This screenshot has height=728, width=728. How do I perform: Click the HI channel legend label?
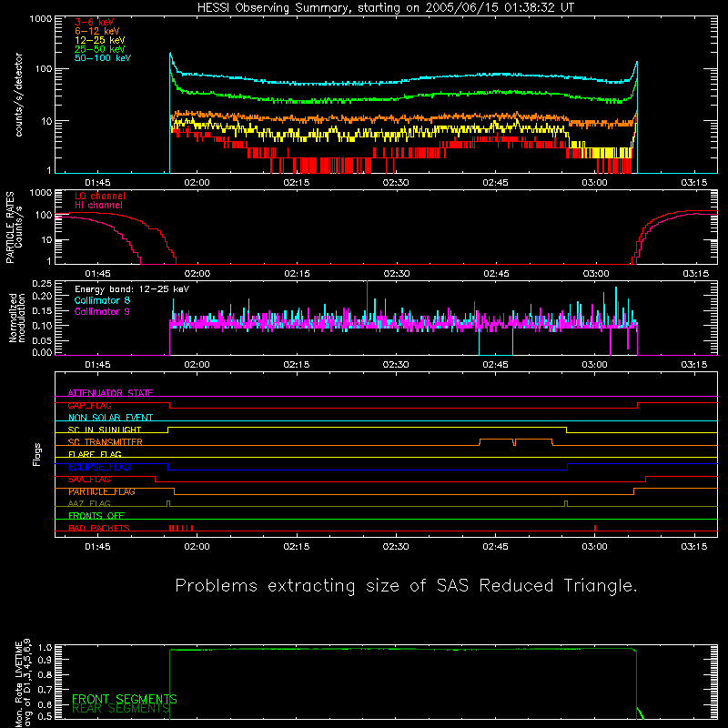tap(98, 206)
